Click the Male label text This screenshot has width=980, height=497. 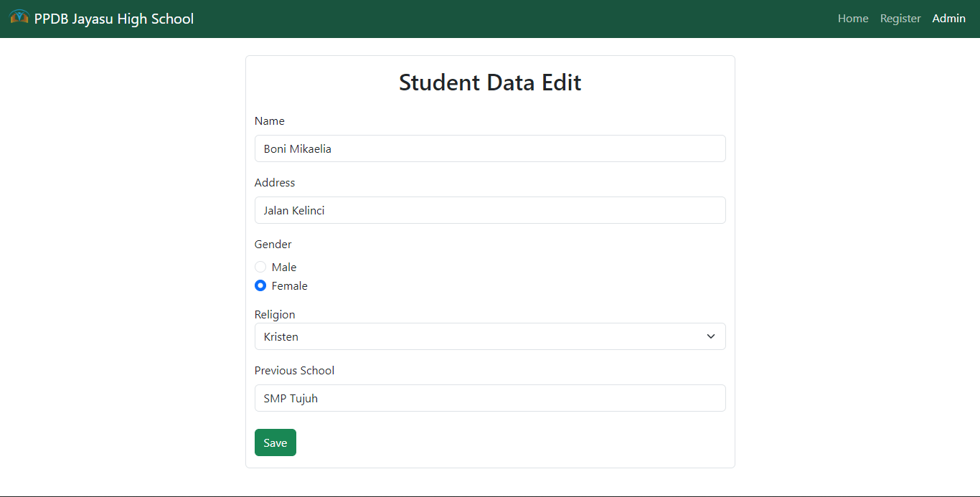click(x=284, y=267)
